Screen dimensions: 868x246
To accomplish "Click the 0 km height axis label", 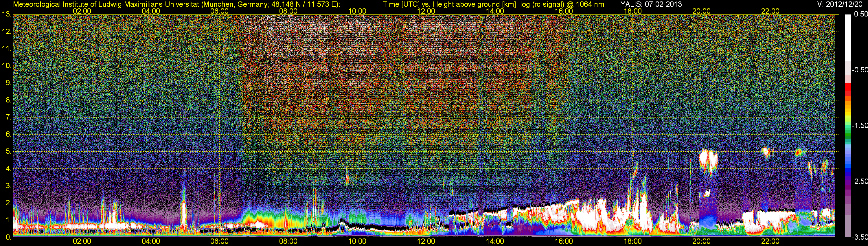I will pyautogui.click(x=8, y=237).
